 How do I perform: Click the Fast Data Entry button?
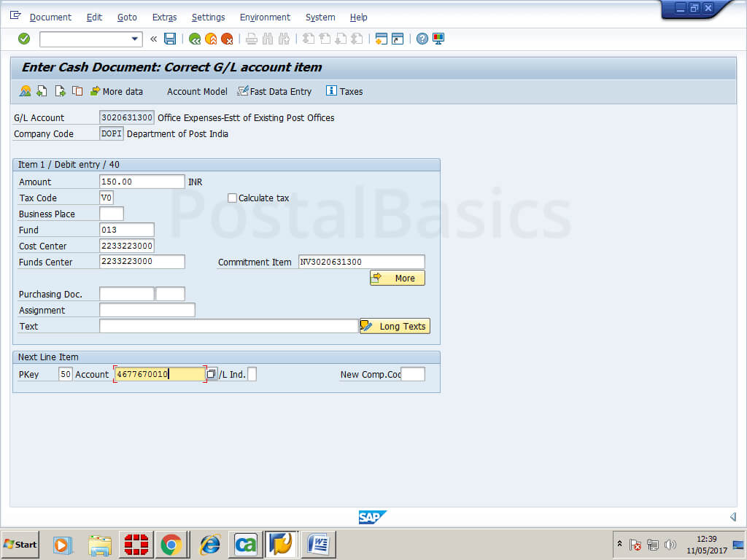pos(274,91)
